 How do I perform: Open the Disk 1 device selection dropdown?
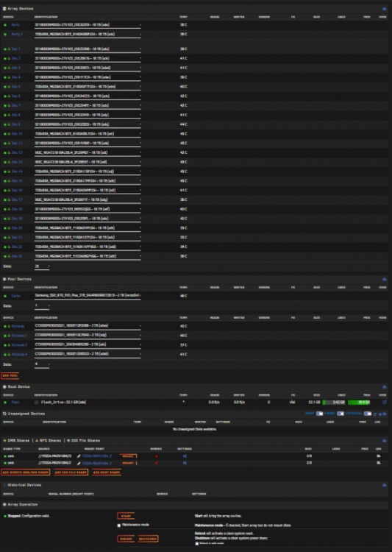88,49
